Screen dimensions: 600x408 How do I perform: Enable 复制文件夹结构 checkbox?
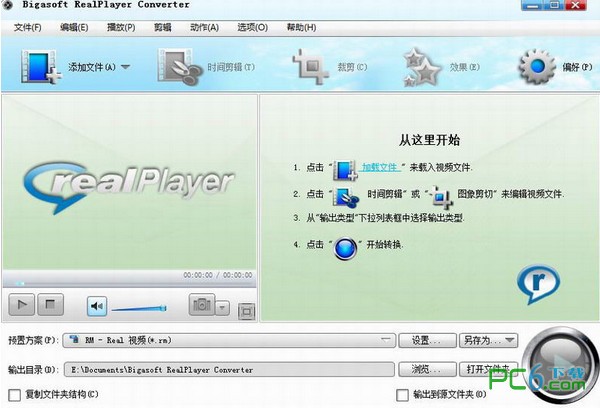[15, 395]
